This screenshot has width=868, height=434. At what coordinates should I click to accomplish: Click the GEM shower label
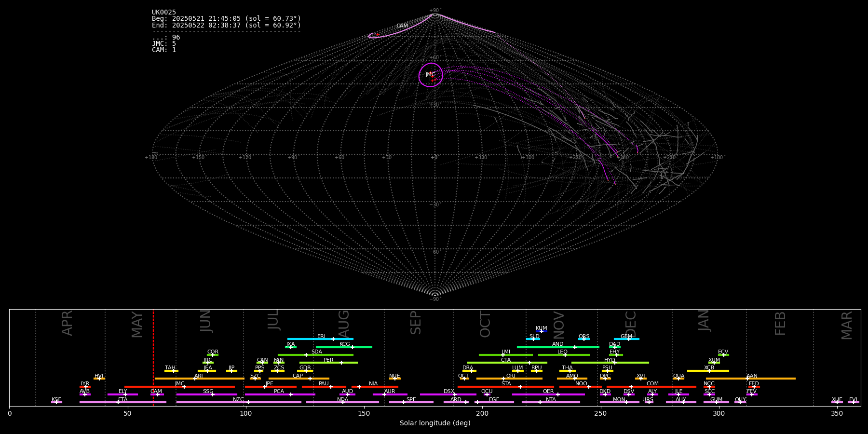coord(626,337)
